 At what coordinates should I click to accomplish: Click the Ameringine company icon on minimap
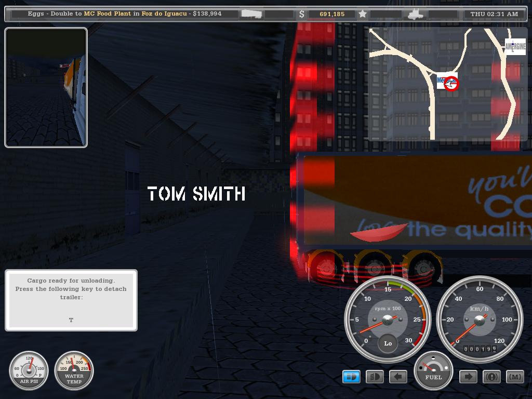(515, 46)
